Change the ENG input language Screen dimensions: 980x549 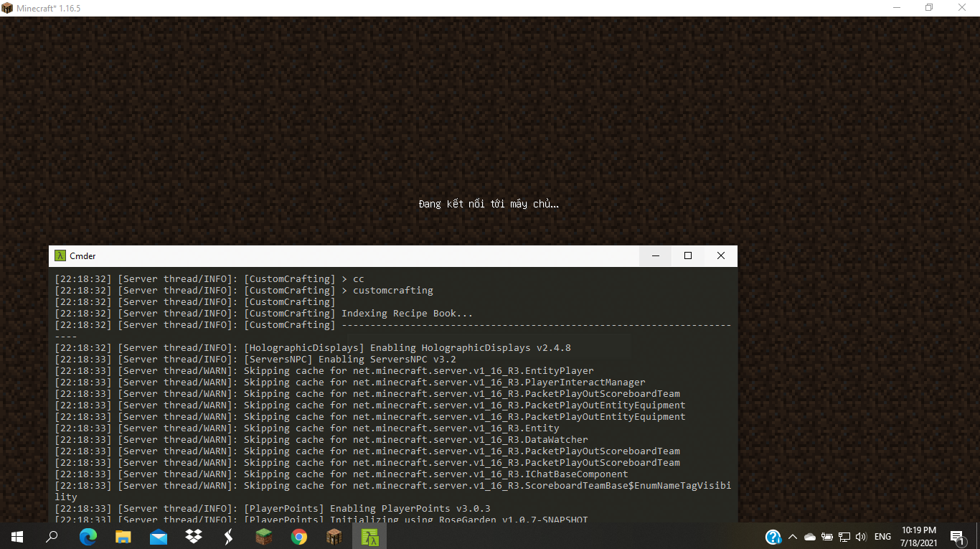click(882, 537)
